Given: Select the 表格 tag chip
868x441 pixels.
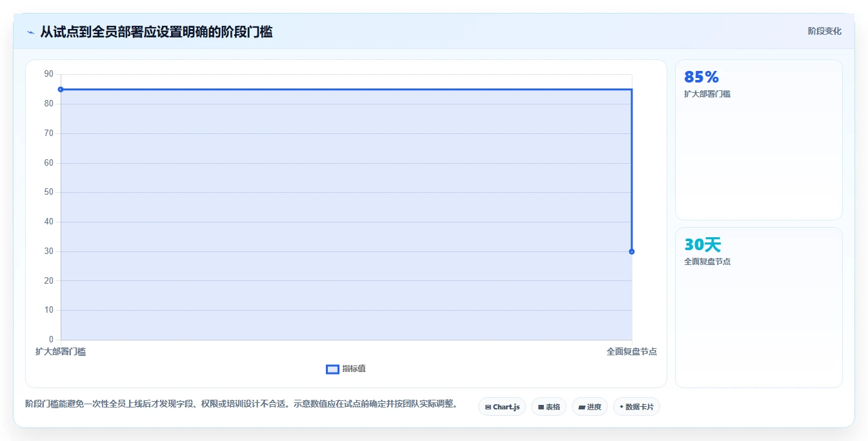Looking at the screenshot, I should point(549,407).
